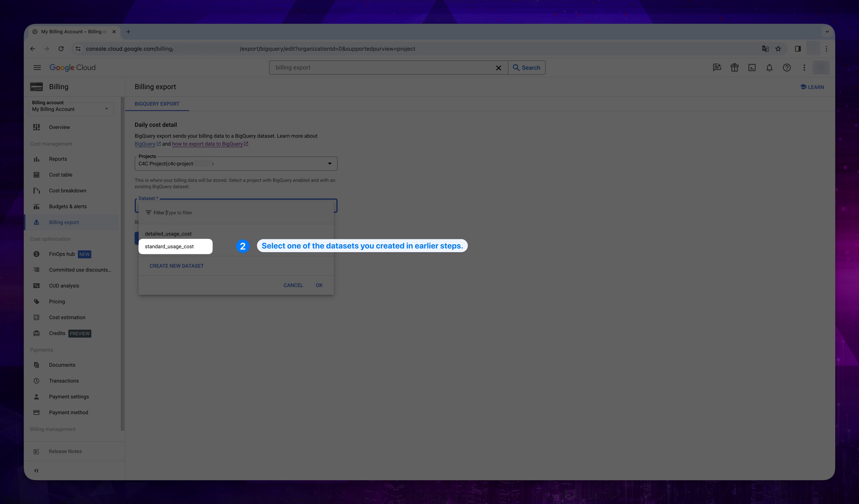The height and width of the screenshot is (504, 859).
Task: Select the detailed_usage_cost dataset option
Action: [168, 233]
